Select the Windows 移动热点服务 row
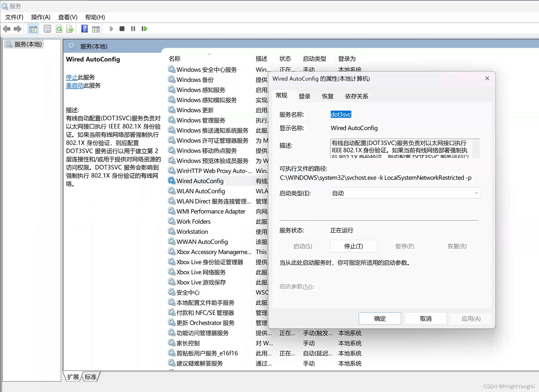Image resolution: width=539 pixels, height=392 pixels. 207,151
